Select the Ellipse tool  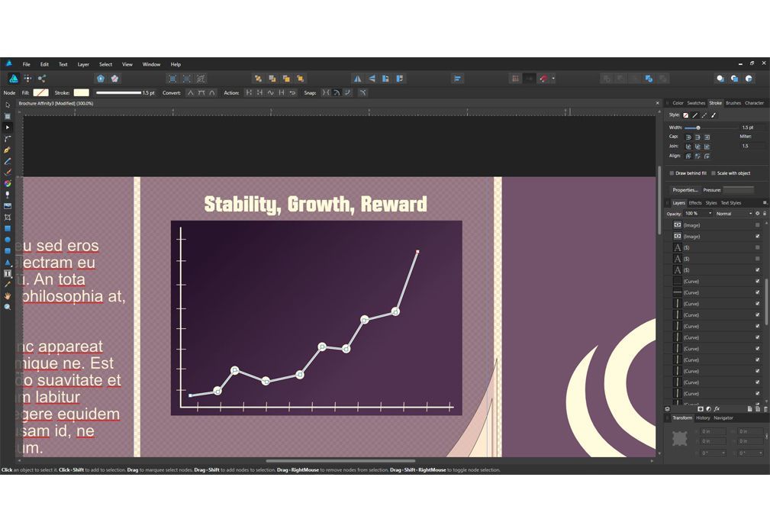click(8, 240)
